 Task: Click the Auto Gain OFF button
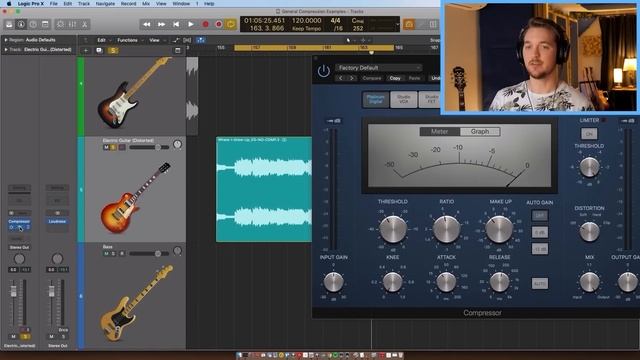pos(540,216)
